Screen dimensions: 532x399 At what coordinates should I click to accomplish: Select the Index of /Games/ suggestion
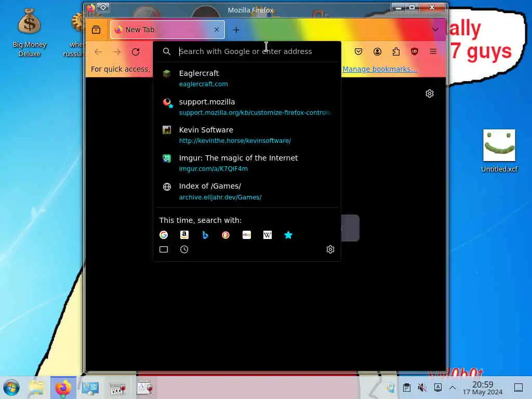coord(247,191)
